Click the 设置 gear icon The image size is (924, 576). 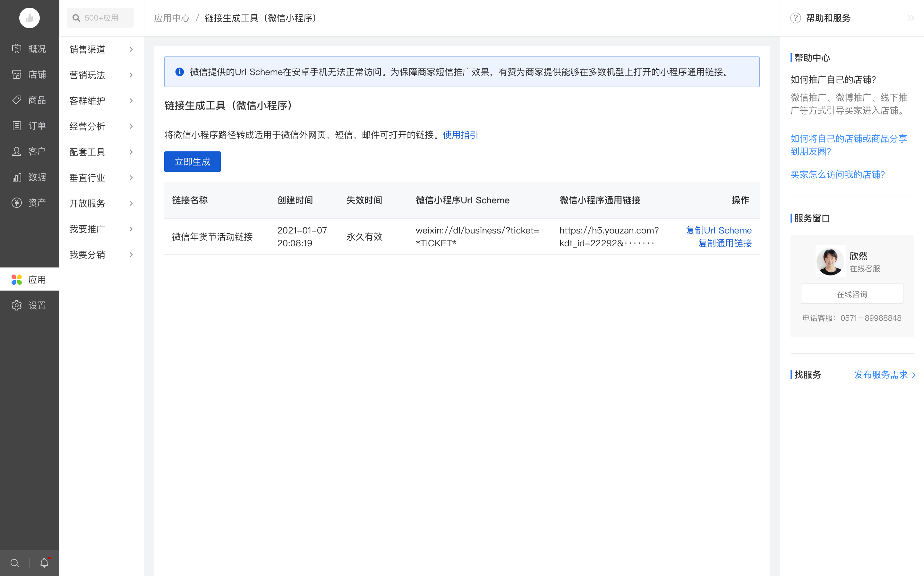point(16,305)
